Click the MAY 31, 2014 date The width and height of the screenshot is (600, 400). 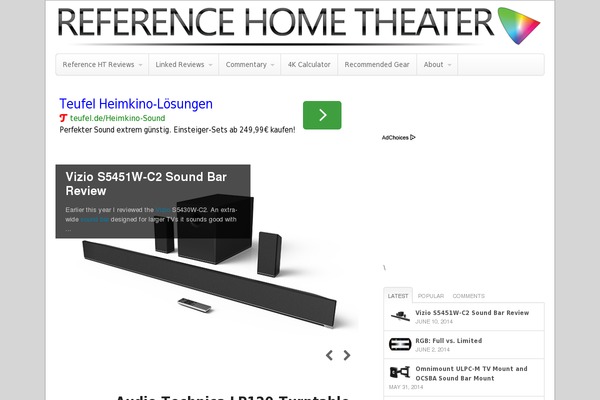(406, 387)
